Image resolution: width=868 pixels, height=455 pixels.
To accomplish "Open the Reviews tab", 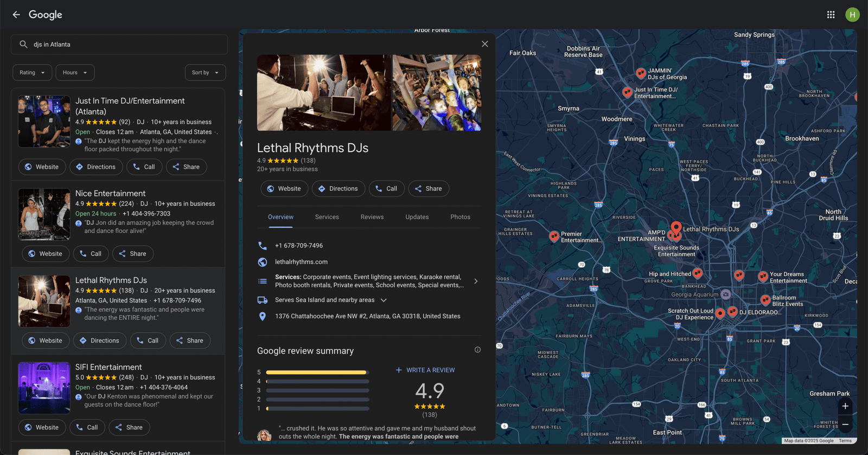I will [x=372, y=217].
